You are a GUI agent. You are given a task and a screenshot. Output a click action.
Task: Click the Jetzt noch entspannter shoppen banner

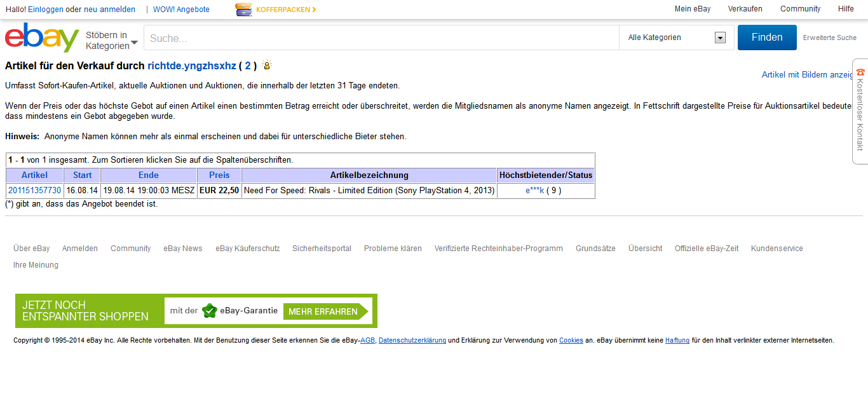[196, 311]
